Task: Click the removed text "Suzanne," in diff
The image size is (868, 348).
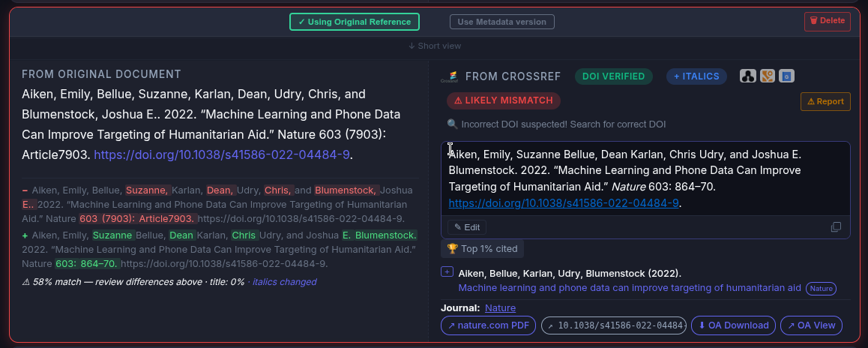Action: coord(148,190)
